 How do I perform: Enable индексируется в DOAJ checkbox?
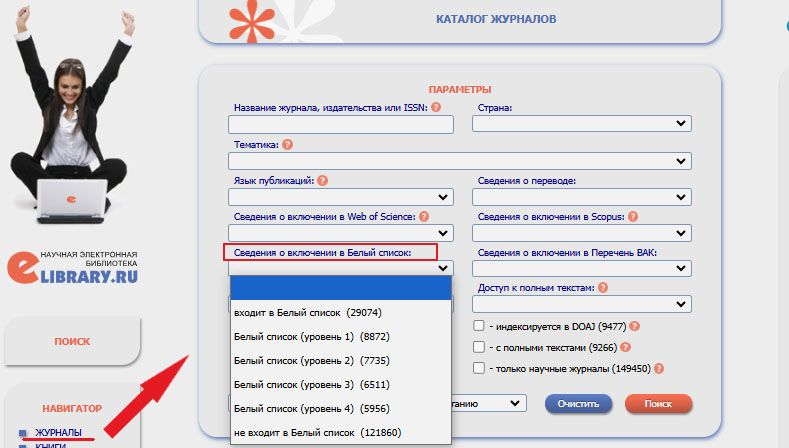click(x=480, y=326)
